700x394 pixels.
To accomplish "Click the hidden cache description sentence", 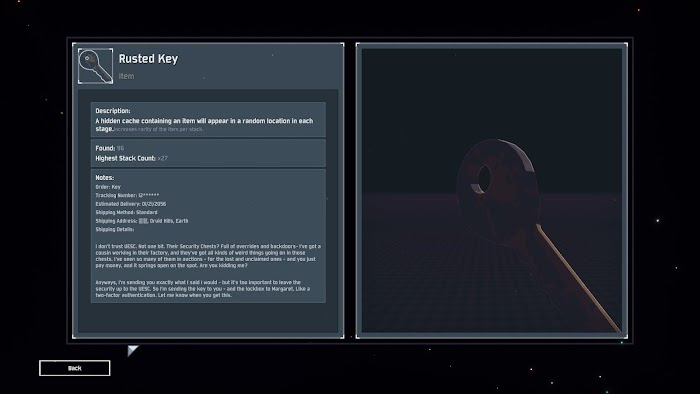I will pos(204,124).
